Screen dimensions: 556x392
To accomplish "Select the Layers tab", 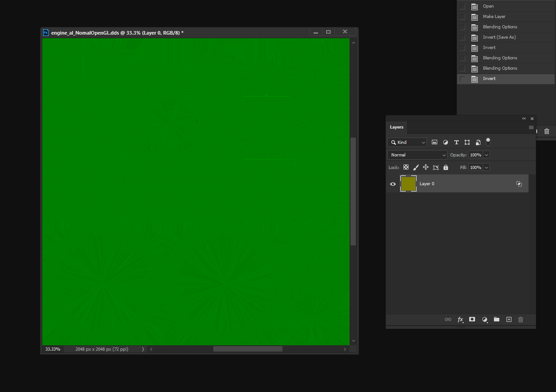I will [x=397, y=127].
